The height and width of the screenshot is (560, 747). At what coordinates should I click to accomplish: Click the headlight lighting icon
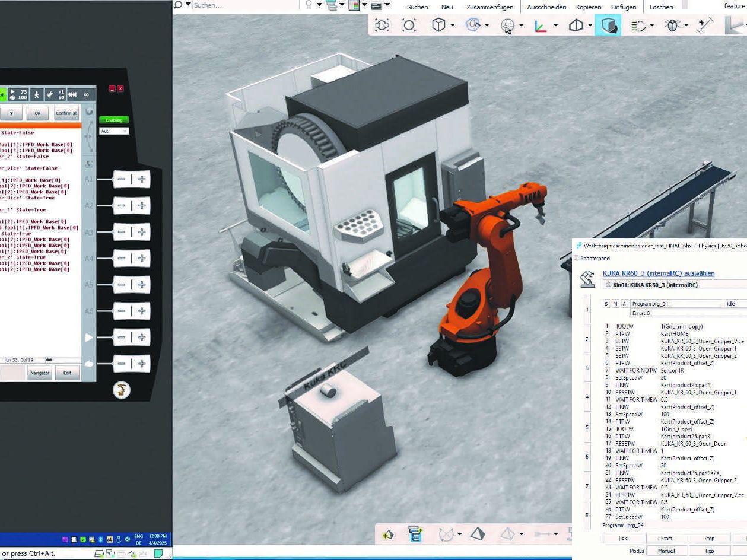[638, 26]
